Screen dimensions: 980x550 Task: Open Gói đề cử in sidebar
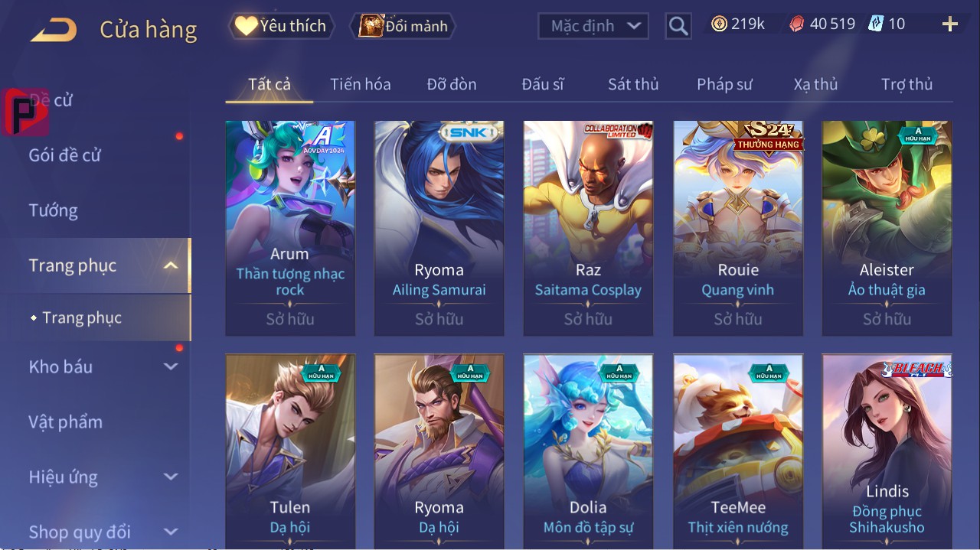(x=65, y=155)
